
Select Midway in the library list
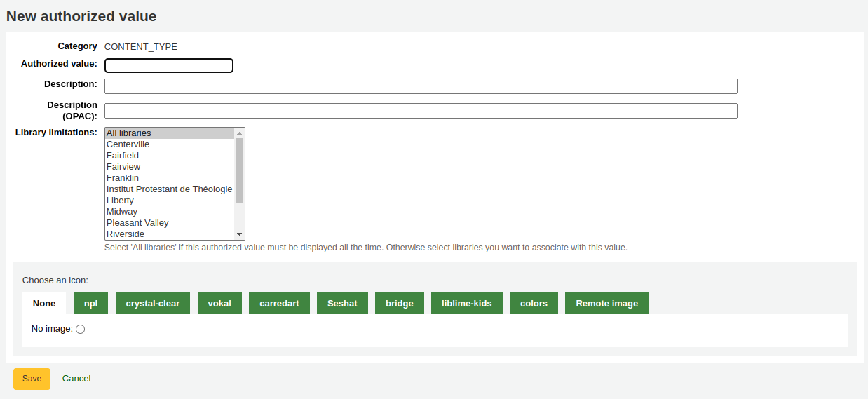point(170,212)
